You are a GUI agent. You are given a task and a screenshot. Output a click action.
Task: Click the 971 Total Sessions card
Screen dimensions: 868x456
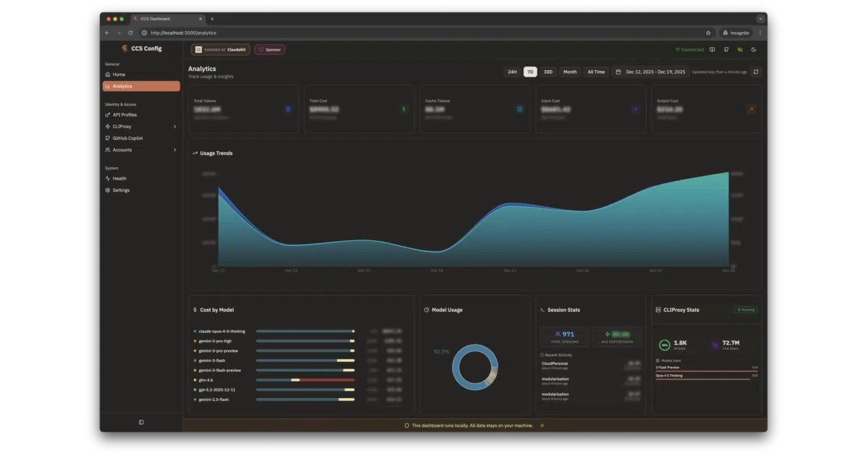(x=565, y=337)
